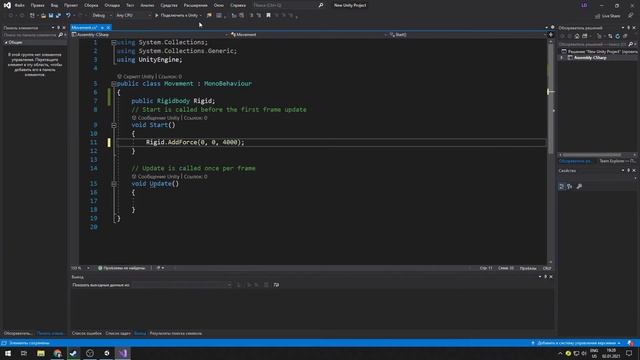Click Properties alphabetical sort icon
640x360 pixels.
570,187
